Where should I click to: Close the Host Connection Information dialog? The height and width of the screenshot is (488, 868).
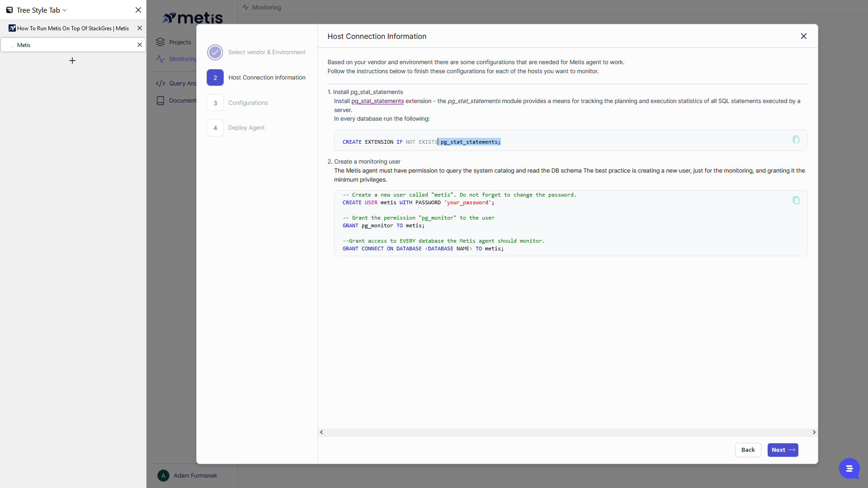click(x=804, y=36)
